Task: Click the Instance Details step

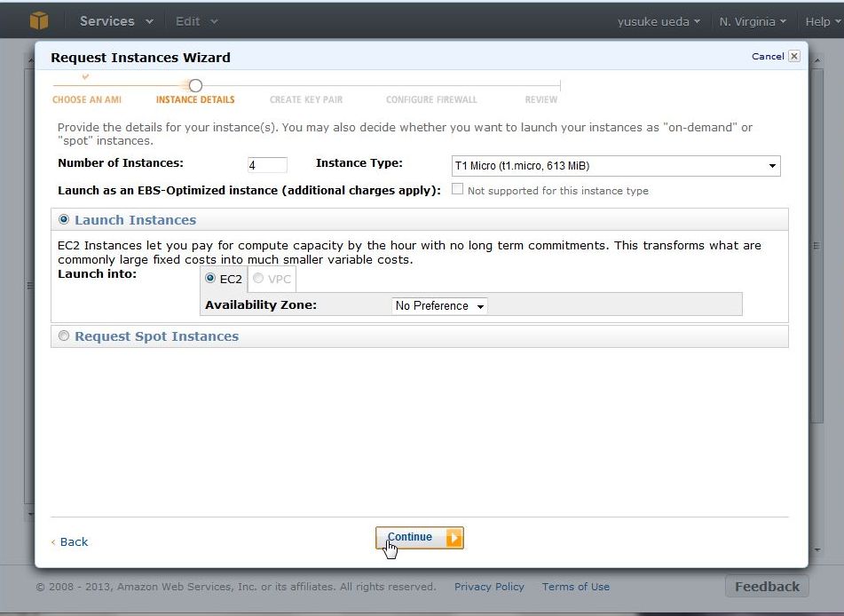Action: [x=195, y=99]
